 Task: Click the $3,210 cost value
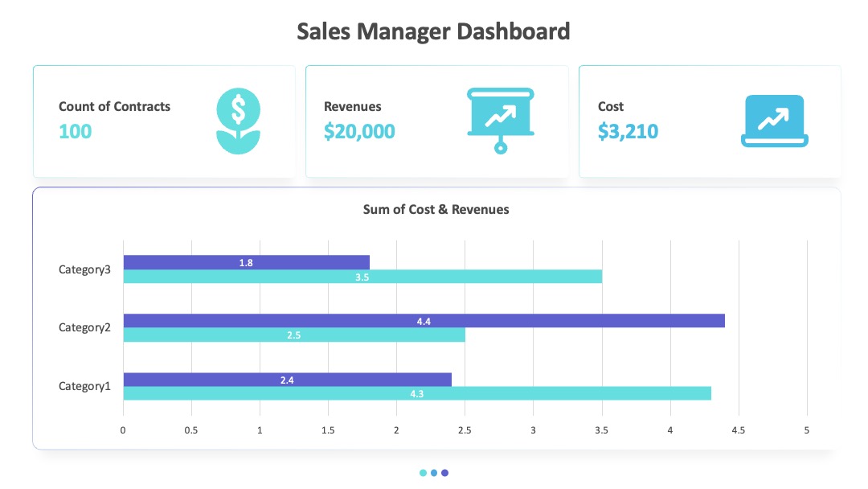(x=628, y=131)
